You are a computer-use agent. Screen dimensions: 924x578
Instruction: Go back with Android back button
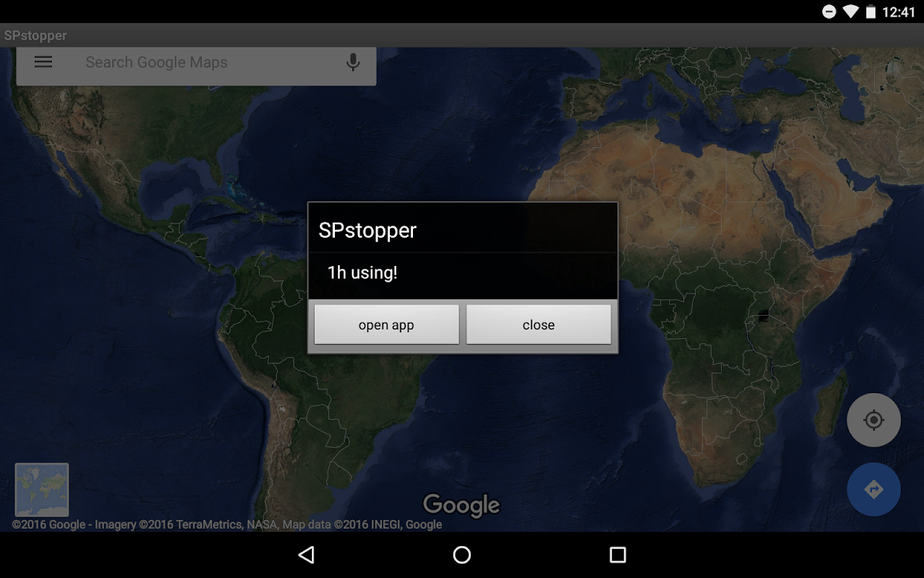point(307,555)
